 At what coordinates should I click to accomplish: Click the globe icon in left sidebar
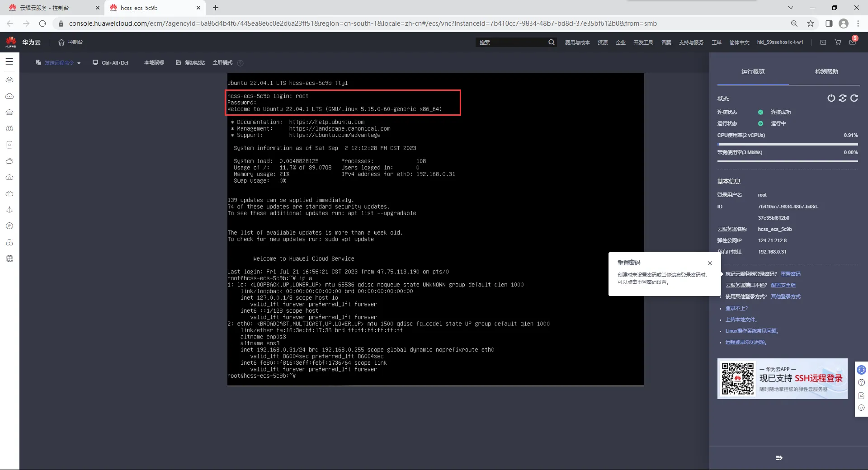click(9, 258)
